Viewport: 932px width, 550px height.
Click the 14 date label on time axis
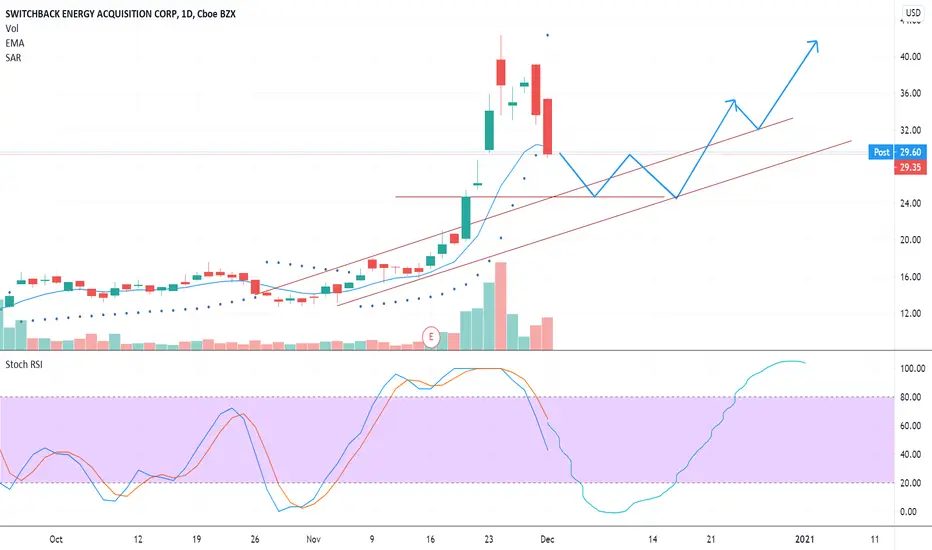[653, 539]
